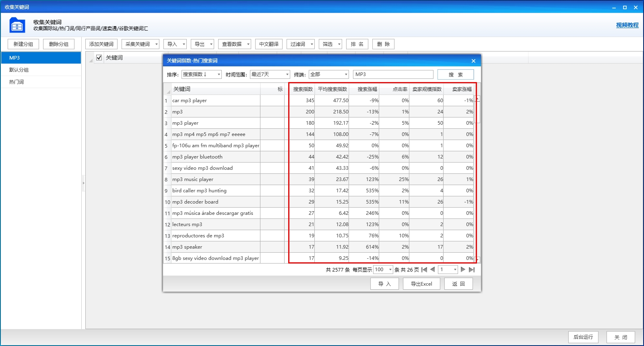Click the 中文翻译 button
This screenshot has height=346, width=644.
pyautogui.click(x=269, y=44)
